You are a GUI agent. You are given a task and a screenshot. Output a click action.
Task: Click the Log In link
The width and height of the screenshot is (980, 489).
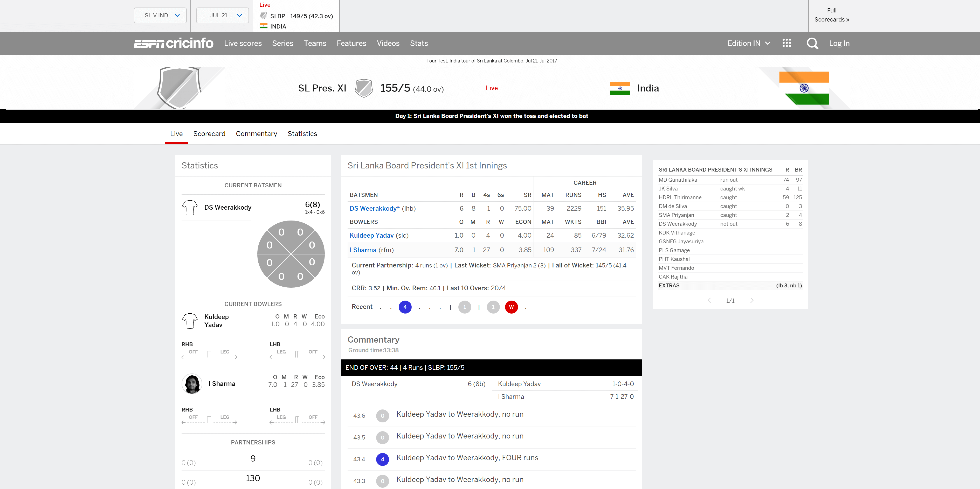[839, 43]
